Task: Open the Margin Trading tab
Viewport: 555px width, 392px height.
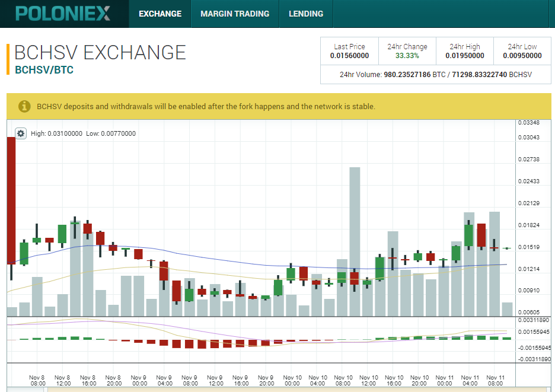Action: [235, 14]
